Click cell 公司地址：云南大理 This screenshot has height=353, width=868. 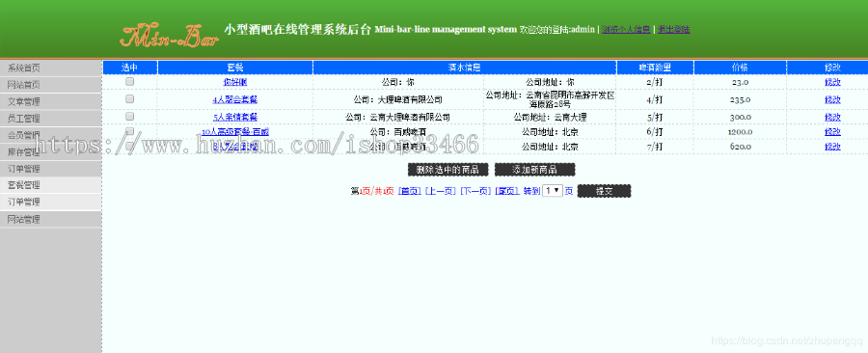550,118
